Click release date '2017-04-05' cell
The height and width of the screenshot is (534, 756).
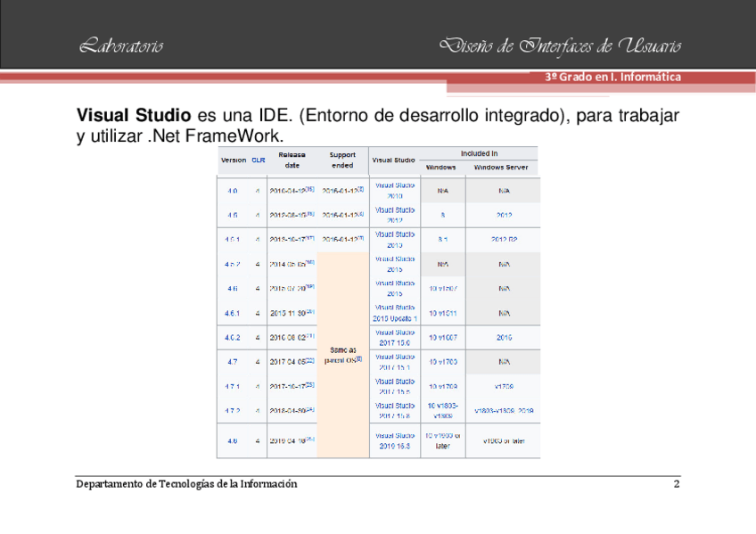tap(292, 362)
